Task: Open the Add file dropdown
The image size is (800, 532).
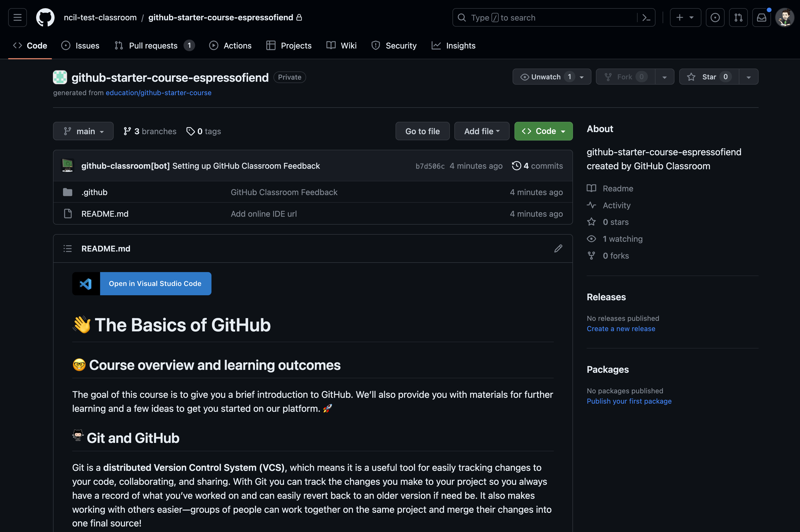Action: pos(481,131)
